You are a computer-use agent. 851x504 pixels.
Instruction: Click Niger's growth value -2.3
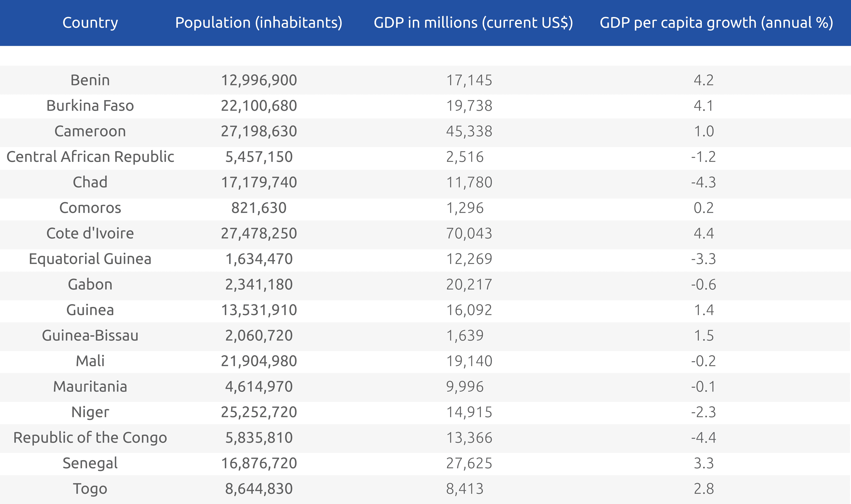(x=703, y=412)
